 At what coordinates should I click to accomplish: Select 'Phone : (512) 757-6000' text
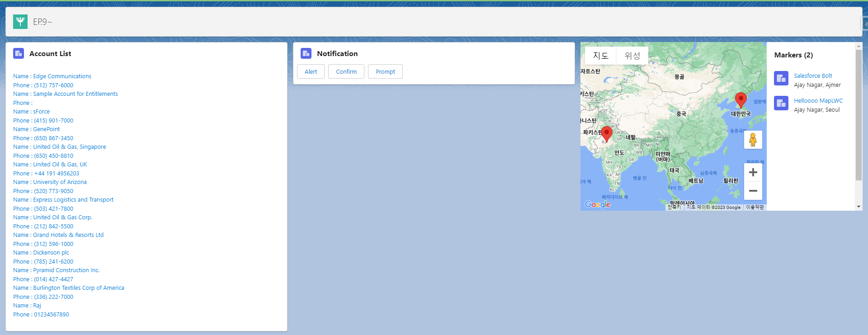(x=43, y=85)
